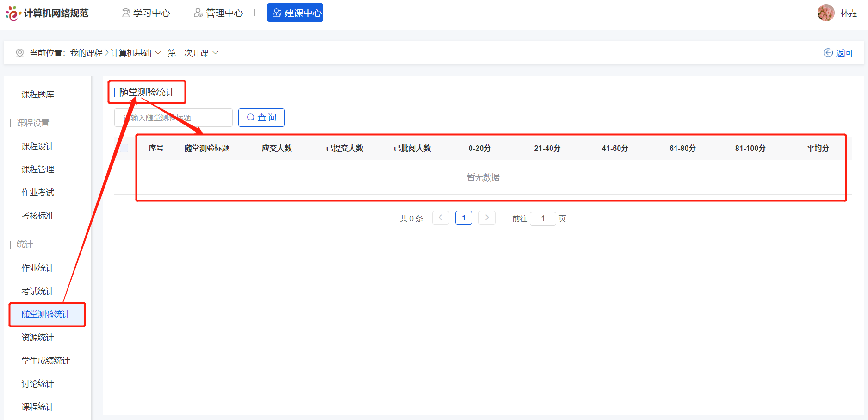
Task: Click the location pin icon
Action: pyautogui.click(x=20, y=53)
